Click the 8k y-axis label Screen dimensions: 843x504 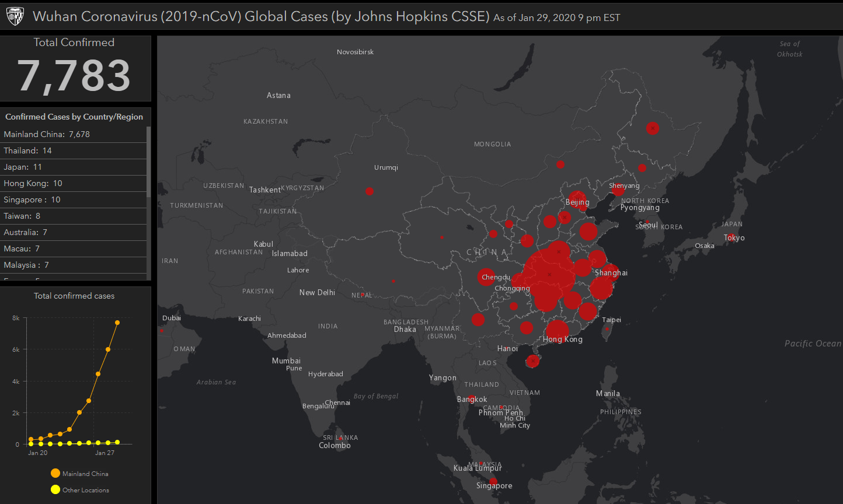pyautogui.click(x=16, y=318)
